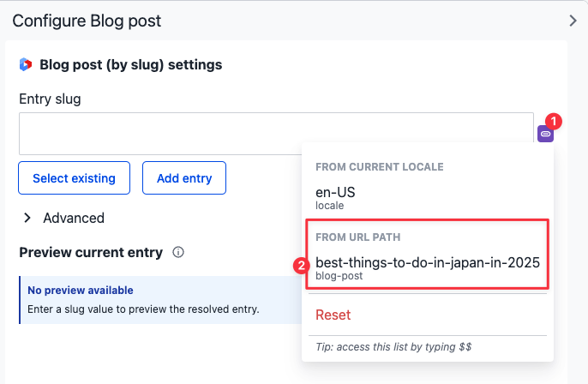
Task: Collapse the Configure Blog post panel chevron
Action: [573, 21]
